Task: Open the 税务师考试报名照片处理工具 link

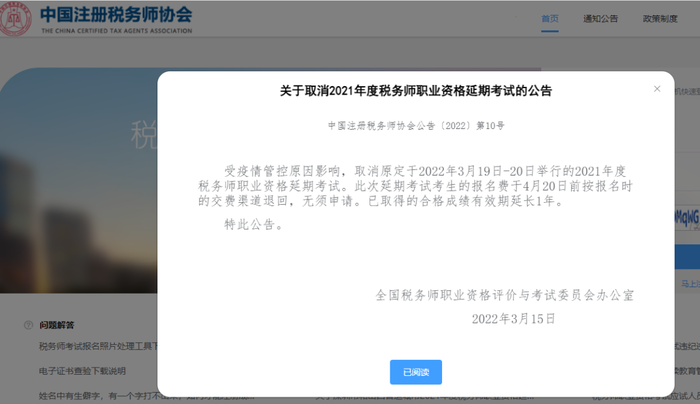Action: pyautogui.click(x=97, y=346)
